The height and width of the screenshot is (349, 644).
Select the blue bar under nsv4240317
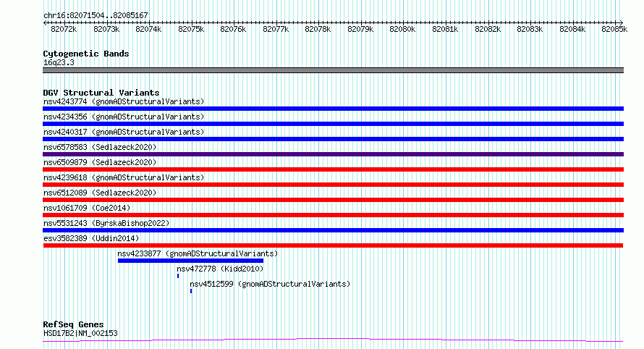click(x=333, y=139)
